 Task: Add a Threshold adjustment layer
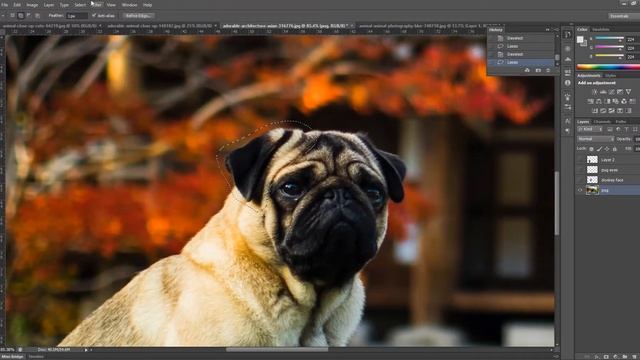[611, 111]
